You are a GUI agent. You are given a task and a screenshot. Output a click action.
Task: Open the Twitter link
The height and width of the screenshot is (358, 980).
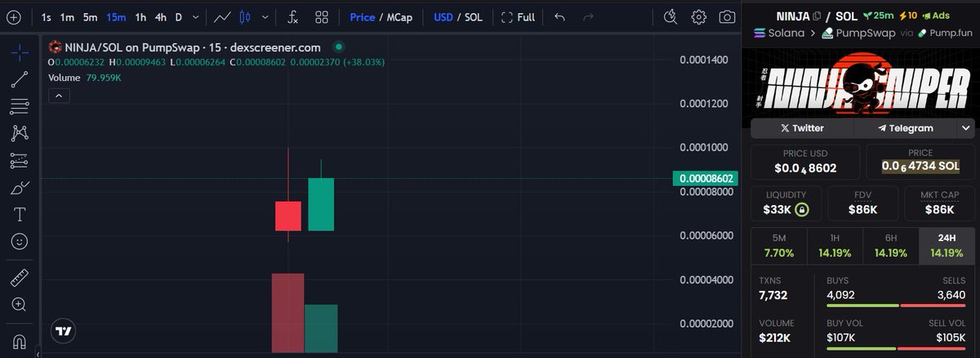(802, 128)
